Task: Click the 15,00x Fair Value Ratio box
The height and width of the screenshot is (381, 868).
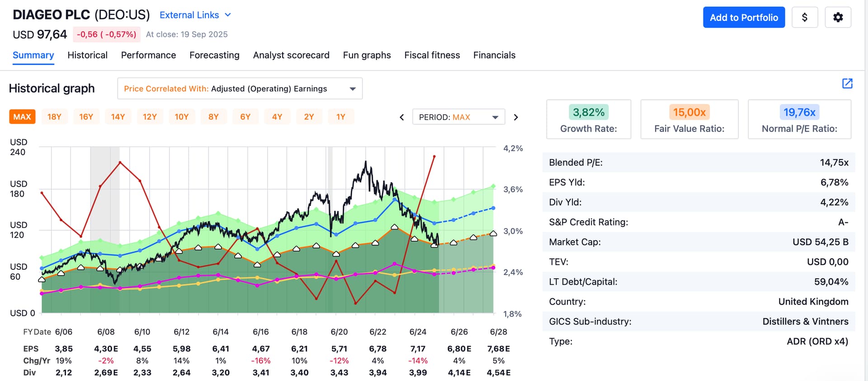Action: point(689,119)
